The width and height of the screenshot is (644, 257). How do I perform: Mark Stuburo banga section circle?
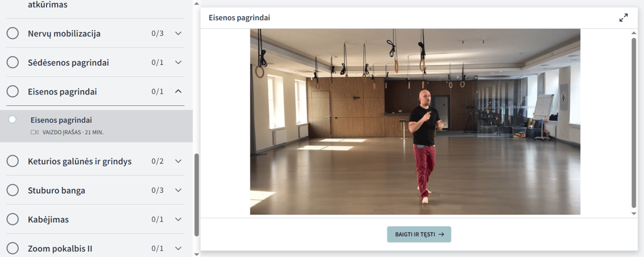(13, 190)
